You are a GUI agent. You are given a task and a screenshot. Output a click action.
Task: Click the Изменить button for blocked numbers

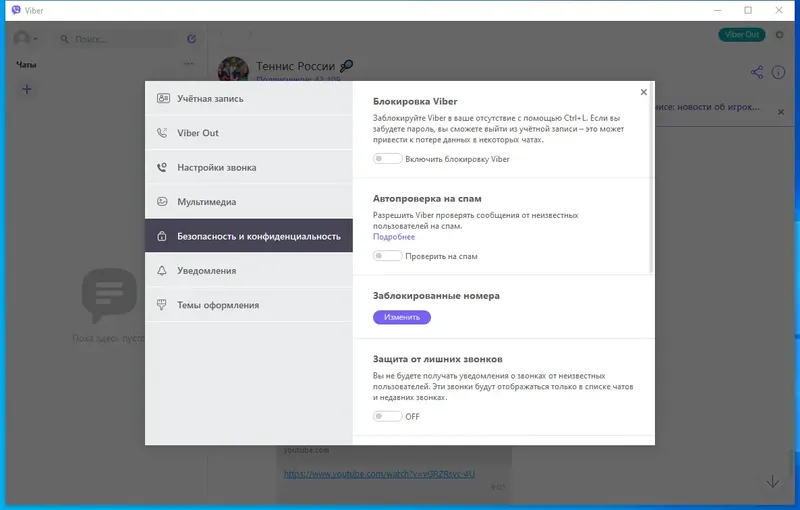[402, 317]
